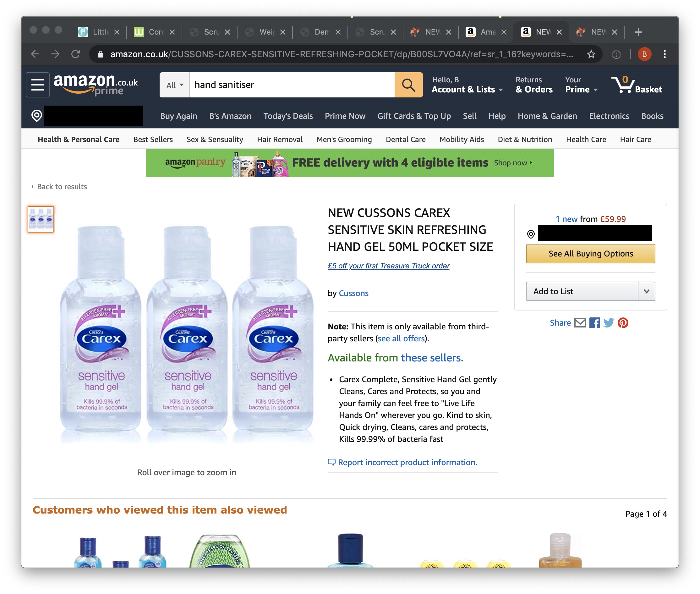Bookmark page with the star icon
700x594 pixels.
click(x=591, y=54)
